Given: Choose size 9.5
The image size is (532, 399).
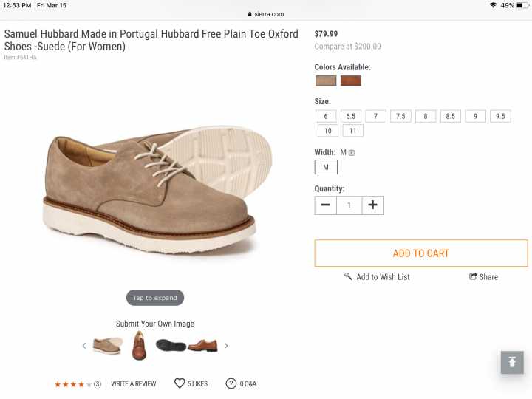Looking at the screenshot, I should (x=500, y=117).
